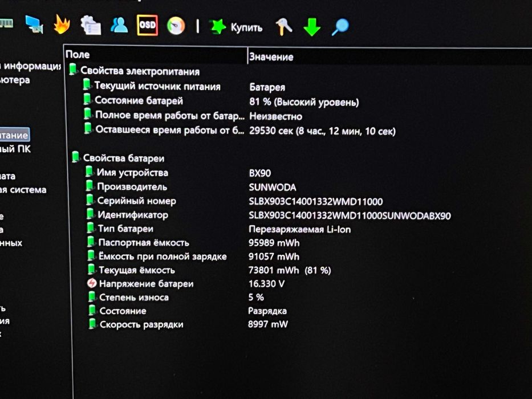Open search with the blue magnifier icon
This screenshot has width=532, height=399.
tap(340, 27)
